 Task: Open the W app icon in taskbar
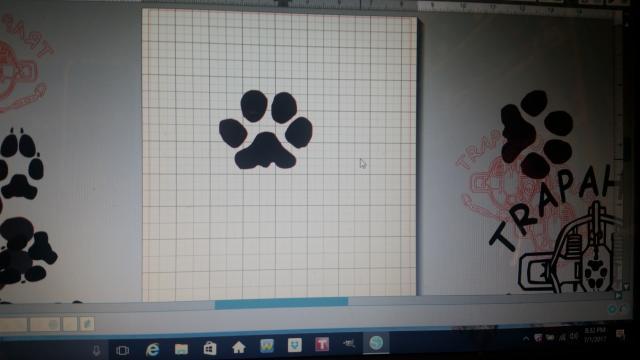pyautogui.click(x=267, y=346)
